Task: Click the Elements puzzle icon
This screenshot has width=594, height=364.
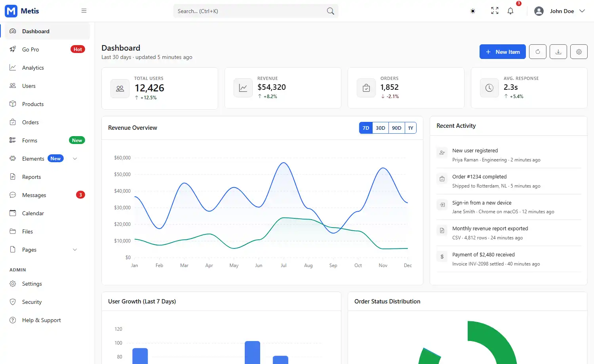Action: (13, 159)
